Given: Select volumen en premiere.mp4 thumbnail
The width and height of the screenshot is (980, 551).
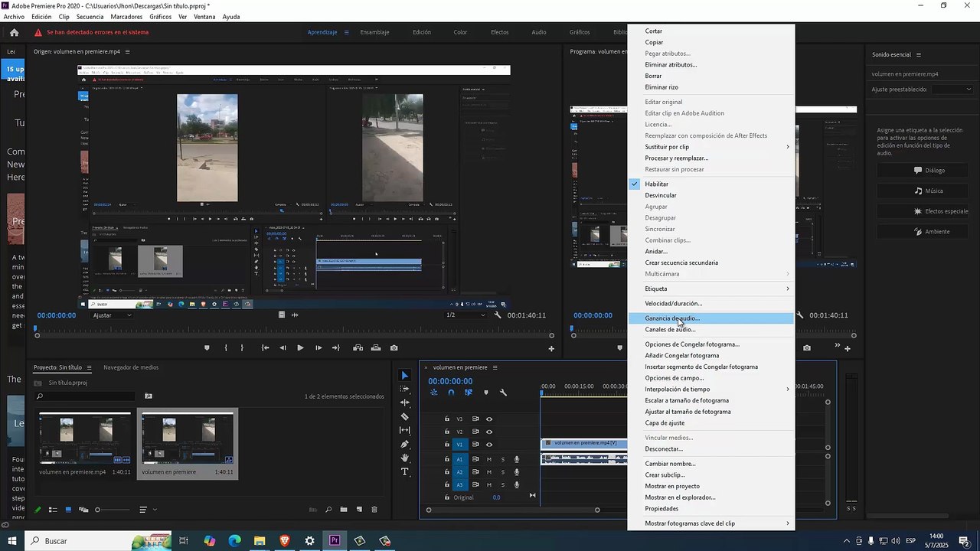Looking at the screenshot, I should click(84, 438).
